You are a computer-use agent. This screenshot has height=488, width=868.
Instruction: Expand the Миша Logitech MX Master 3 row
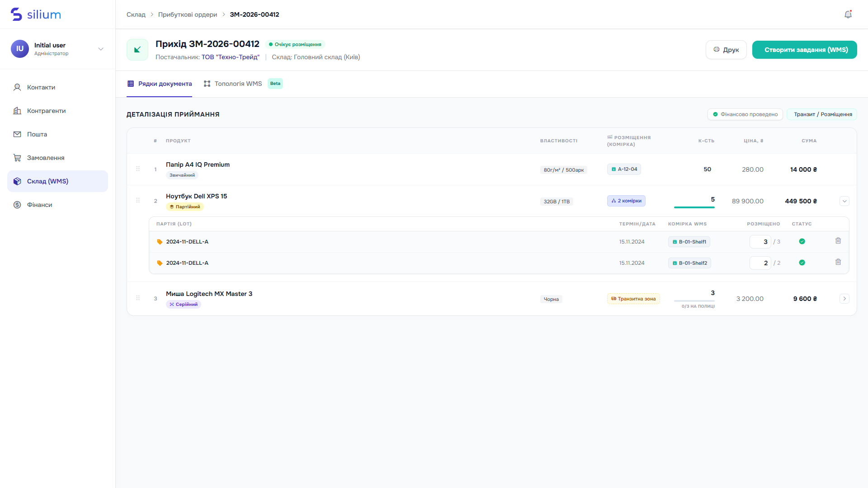pyautogui.click(x=844, y=299)
